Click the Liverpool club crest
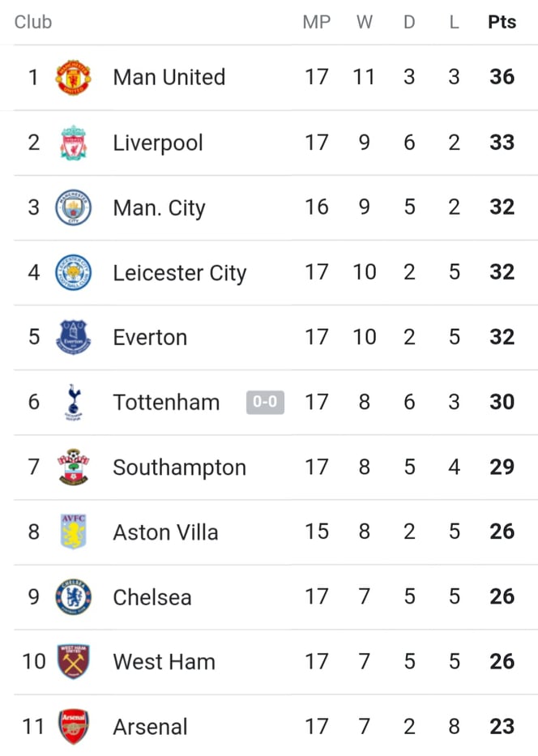 coord(73,143)
